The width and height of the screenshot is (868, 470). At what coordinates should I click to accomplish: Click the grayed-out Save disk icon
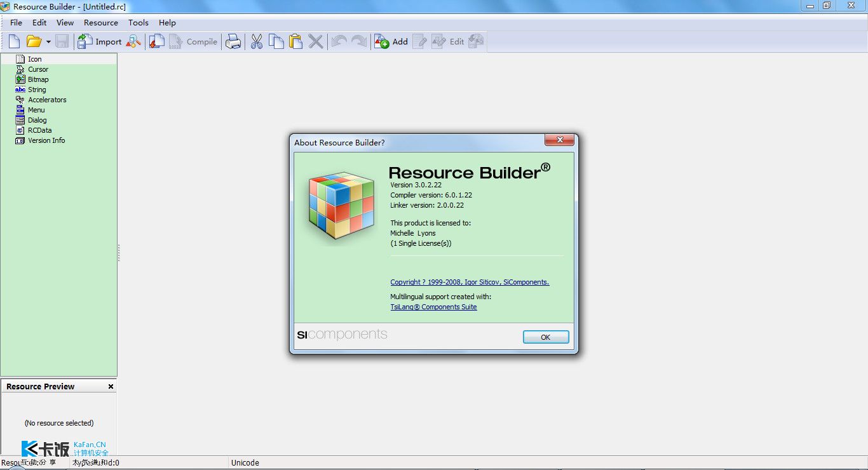coord(62,42)
